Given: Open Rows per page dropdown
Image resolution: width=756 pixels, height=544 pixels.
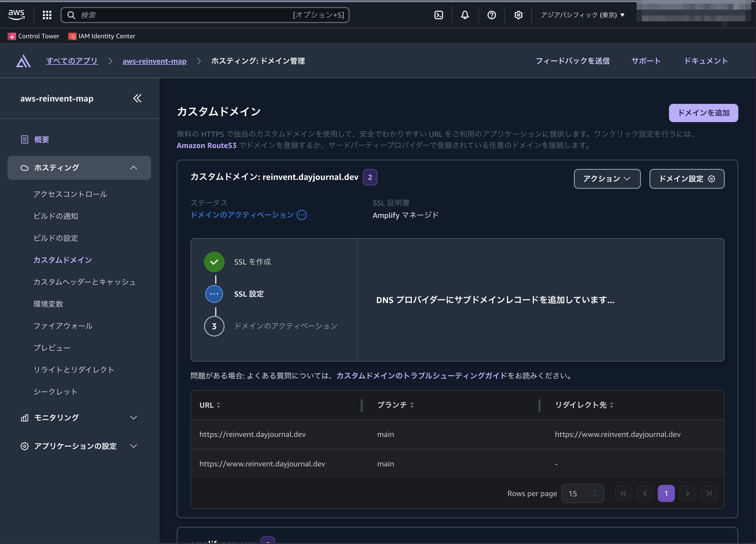Looking at the screenshot, I should 582,493.
